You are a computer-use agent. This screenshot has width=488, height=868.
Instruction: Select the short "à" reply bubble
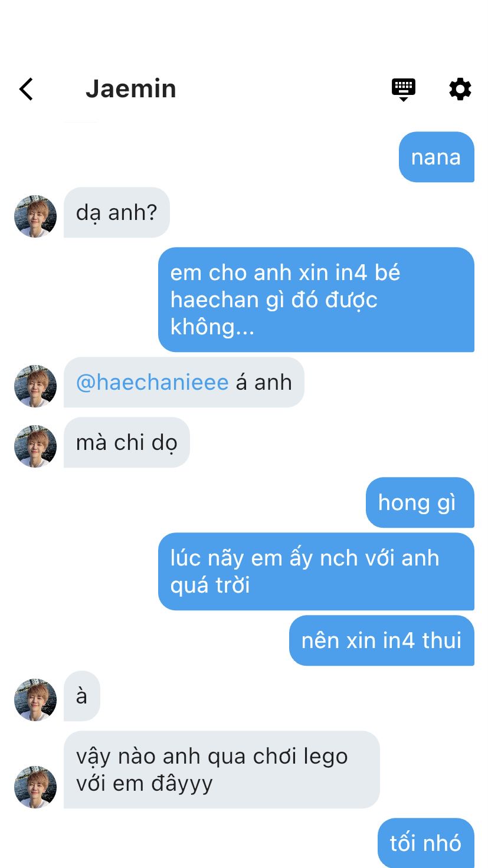coord(82,696)
